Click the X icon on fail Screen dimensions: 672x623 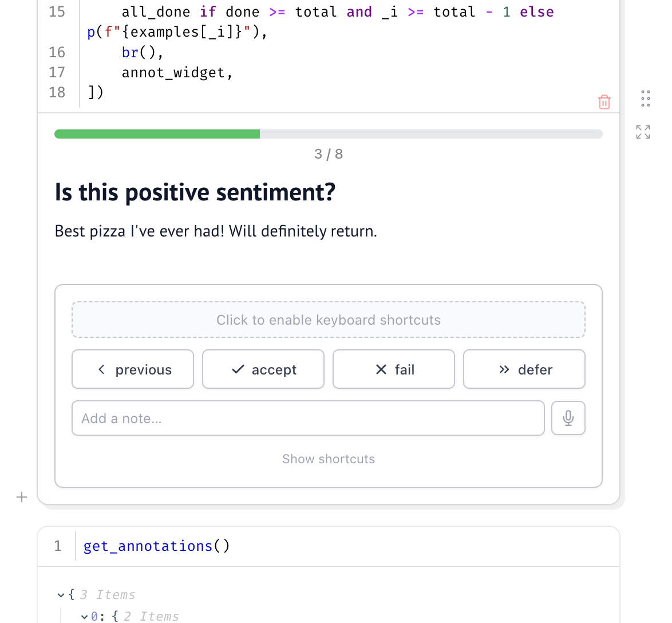[380, 369]
